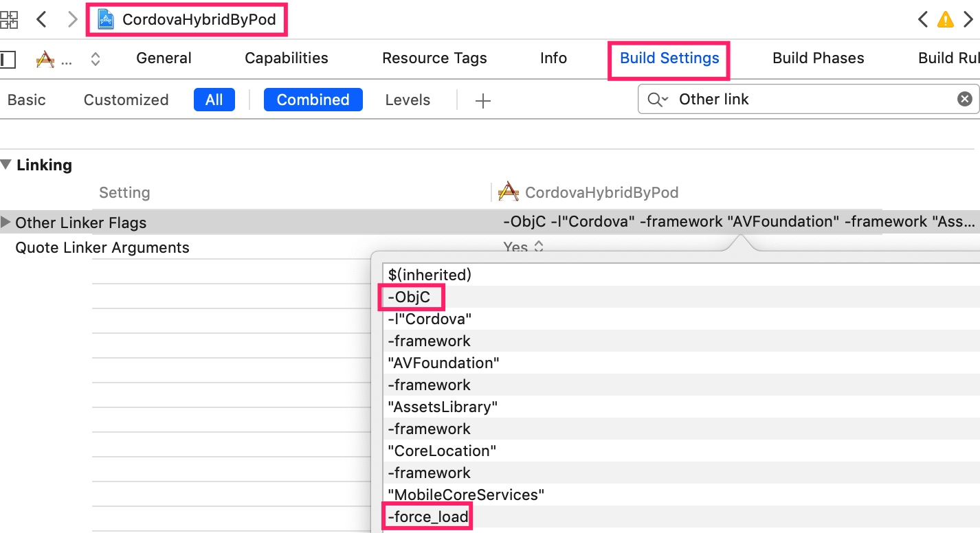
Task: Go forward with the right chevron
Action: click(72, 19)
